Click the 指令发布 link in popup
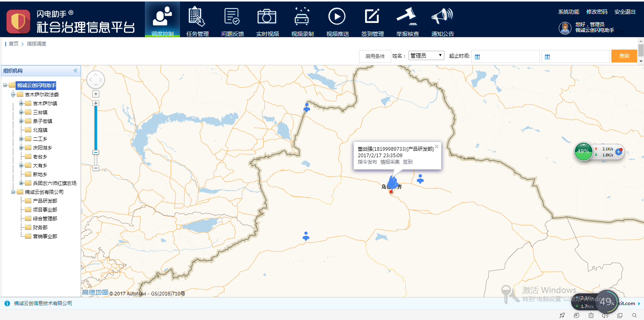This screenshot has height=320, width=644. tap(367, 162)
